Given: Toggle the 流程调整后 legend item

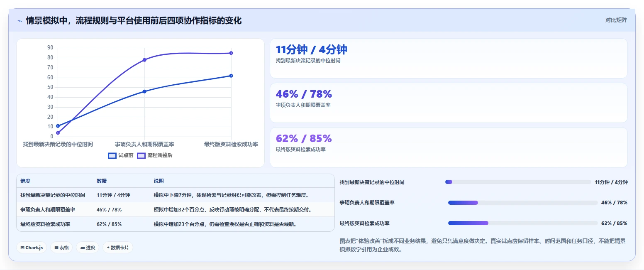Looking at the screenshot, I should tap(155, 155).
